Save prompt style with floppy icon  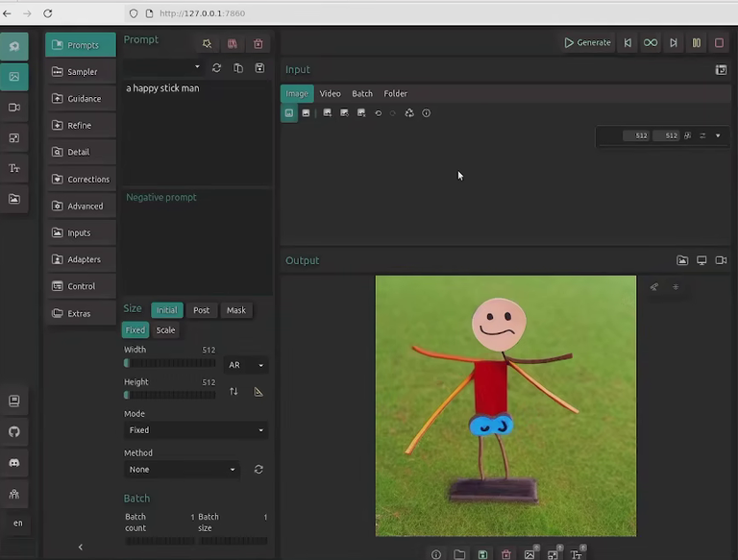coord(259,68)
